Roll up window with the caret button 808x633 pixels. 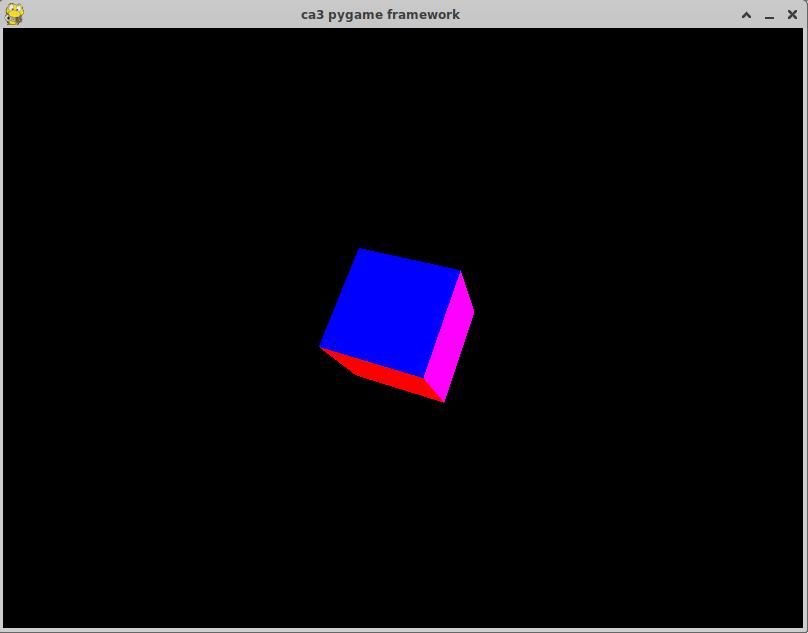pos(746,15)
